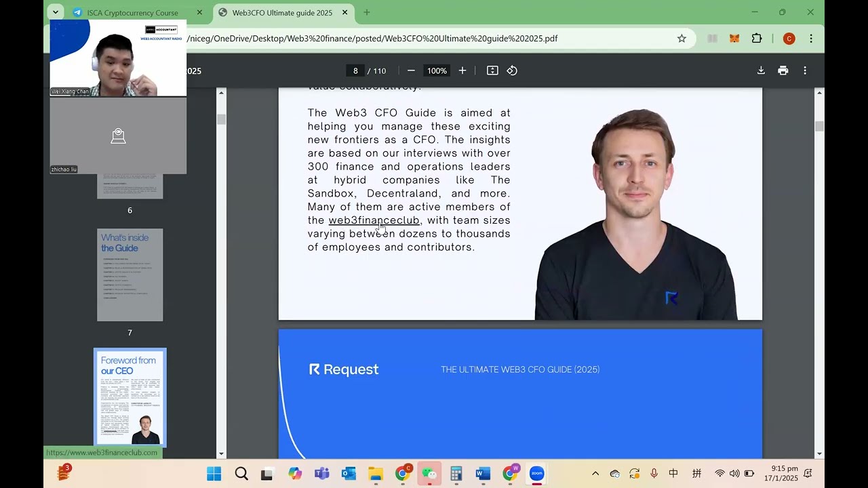Download the PDF file
The height and width of the screenshot is (488, 868).
[x=761, y=70]
